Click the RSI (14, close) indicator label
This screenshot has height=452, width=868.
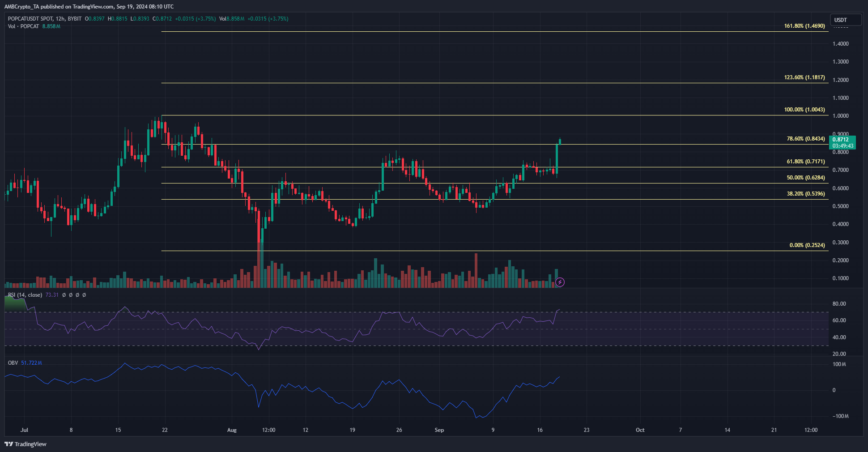click(25, 295)
